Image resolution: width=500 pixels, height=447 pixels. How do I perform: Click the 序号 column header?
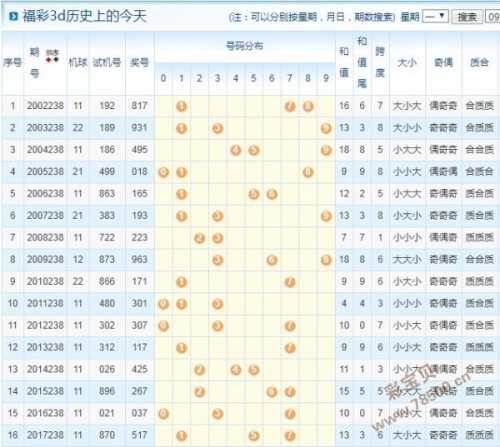click(x=12, y=62)
